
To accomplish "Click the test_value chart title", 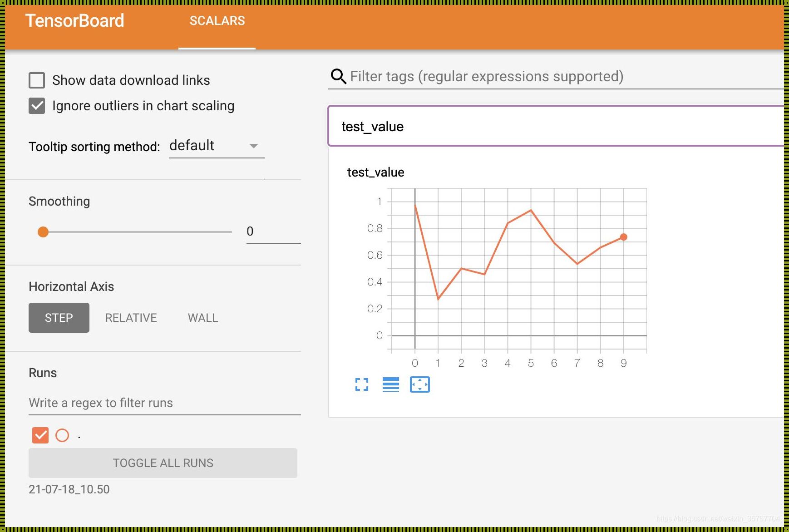I will point(376,172).
